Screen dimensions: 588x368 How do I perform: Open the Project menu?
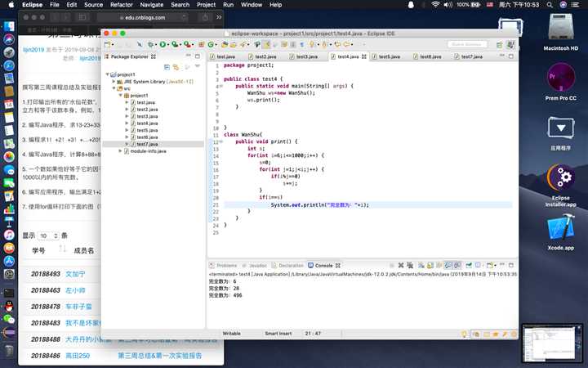point(206,5)
